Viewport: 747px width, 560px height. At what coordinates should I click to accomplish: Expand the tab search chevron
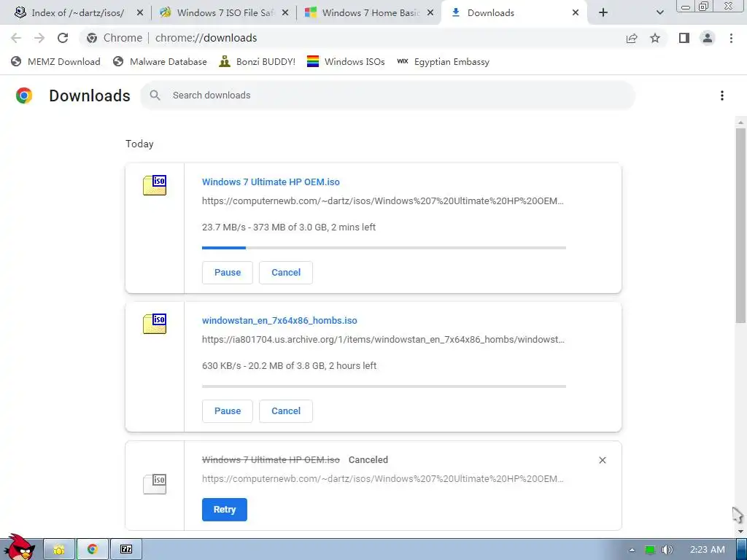pyautogui.click(x=659, y=13)
